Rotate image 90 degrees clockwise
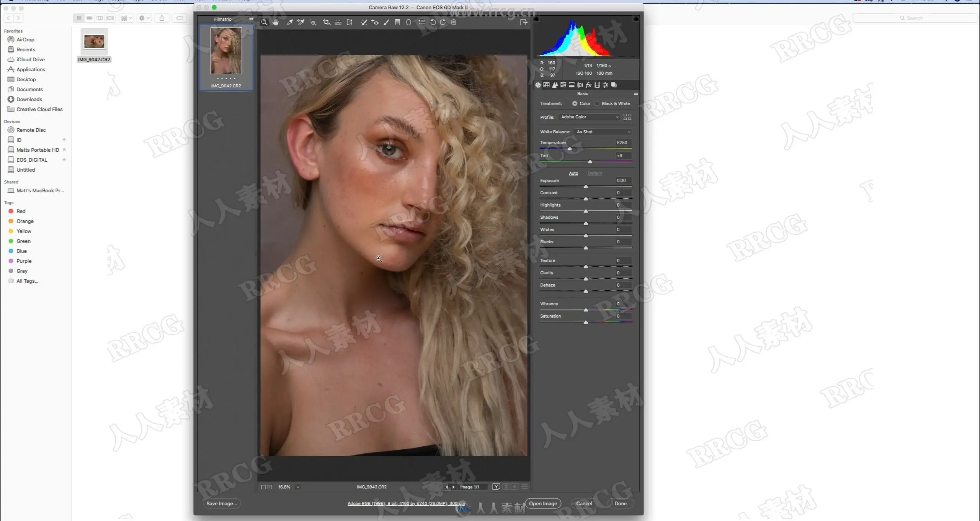Image resolution: width=980 pixels, height=521 pixels. click(x=443, y=22)
